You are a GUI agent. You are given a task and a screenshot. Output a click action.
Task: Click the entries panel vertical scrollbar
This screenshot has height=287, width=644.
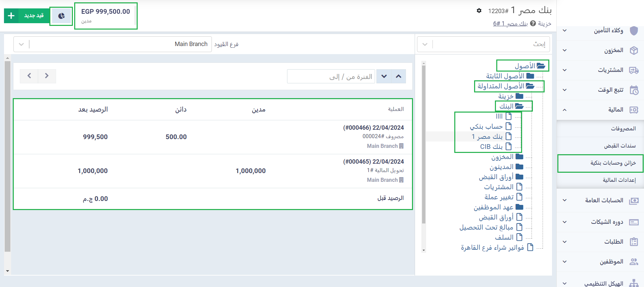point(7,156)
